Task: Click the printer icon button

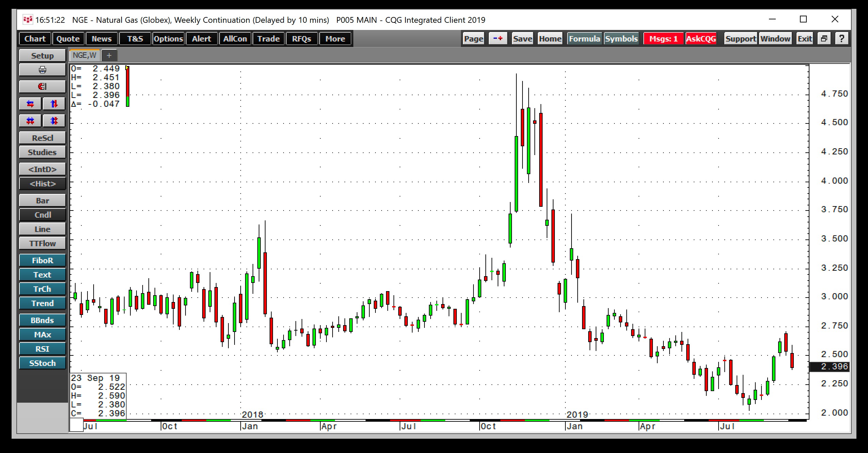Action: (x=42, y=70)
